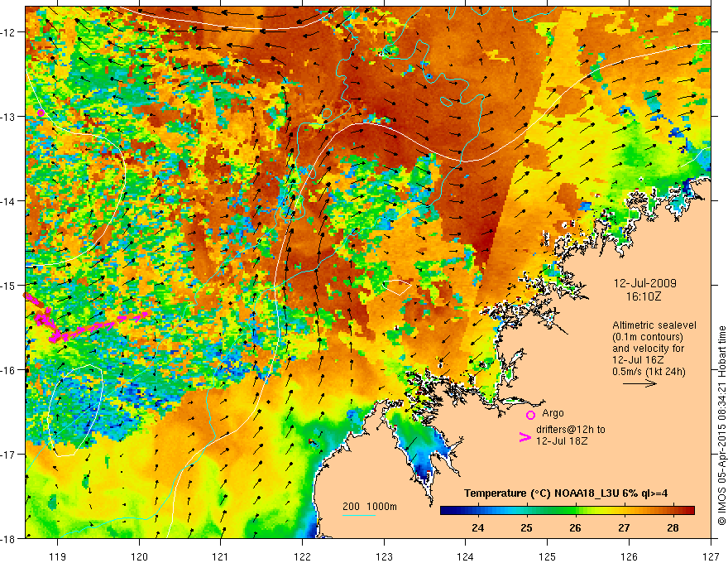Click the color bar '26' tick label
Screen dimensions: 728x563
point(575,527)
